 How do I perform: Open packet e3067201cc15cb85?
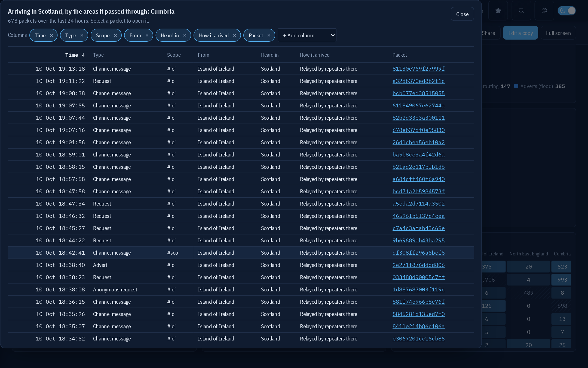[418, 339]
